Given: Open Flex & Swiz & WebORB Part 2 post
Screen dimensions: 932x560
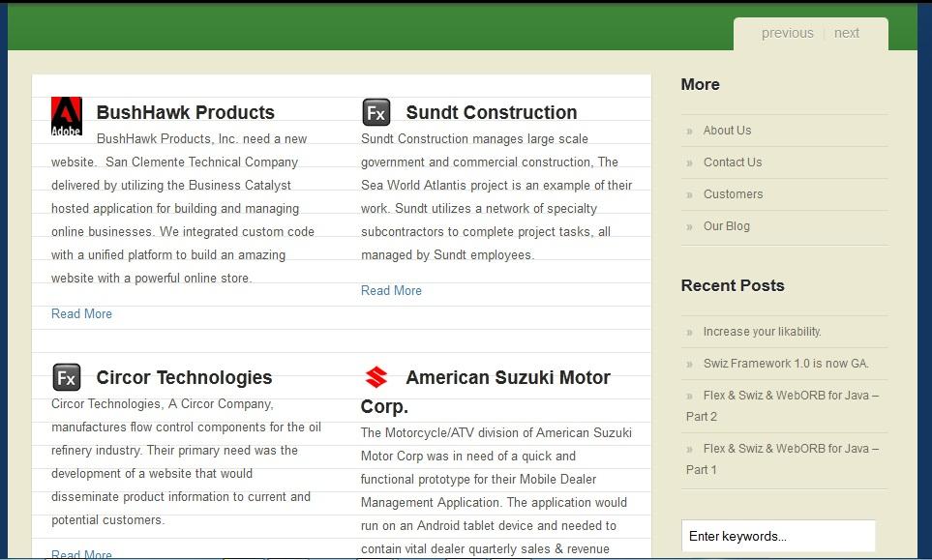Looking at the screenshot, I should coord(790,396).
